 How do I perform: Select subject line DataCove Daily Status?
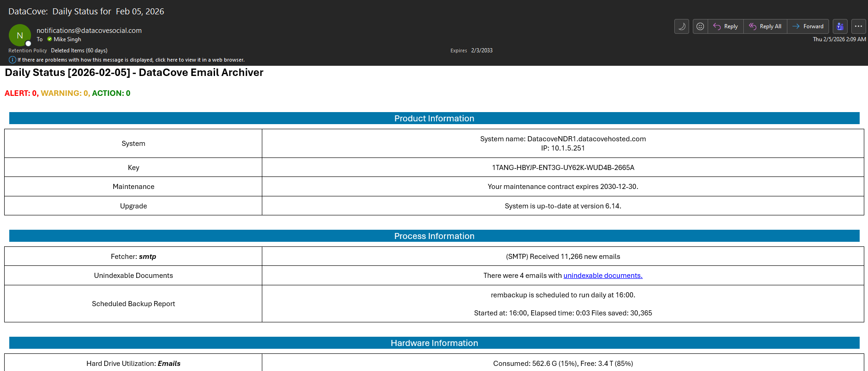86,12
